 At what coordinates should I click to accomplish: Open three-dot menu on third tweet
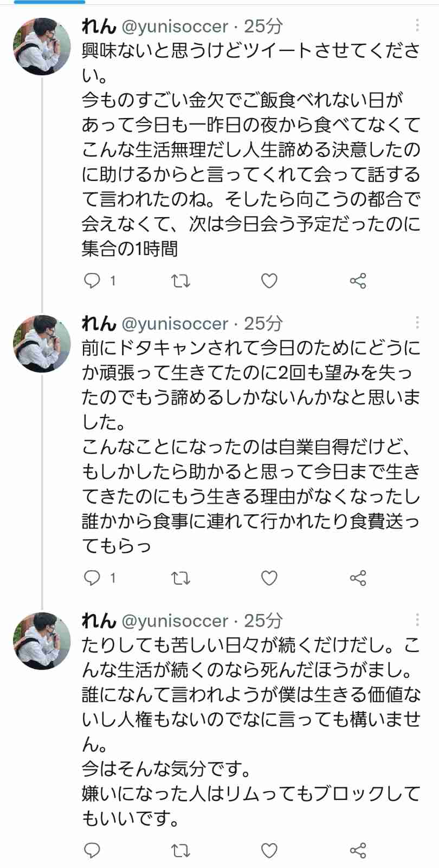click(x=417, y=620)
